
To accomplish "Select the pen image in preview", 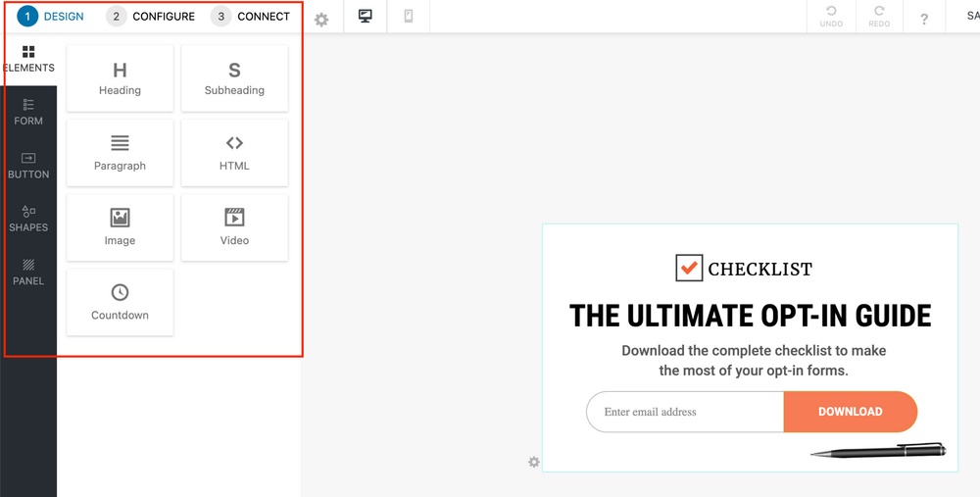I will 878,450.
